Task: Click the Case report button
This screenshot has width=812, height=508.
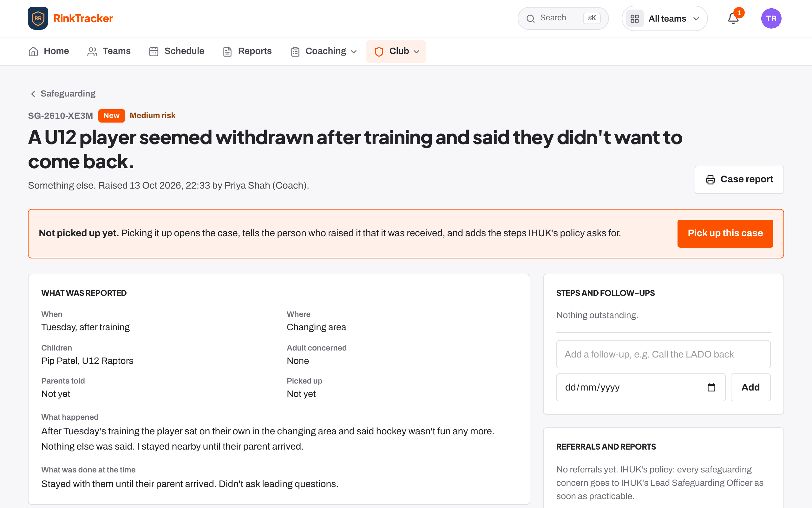Action: [x=739, y=180]
